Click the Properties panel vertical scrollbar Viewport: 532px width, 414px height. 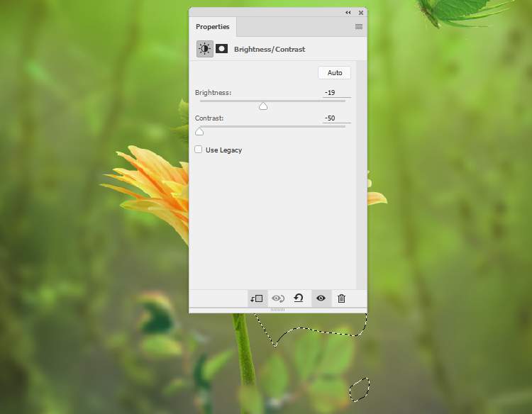(361, 174)
